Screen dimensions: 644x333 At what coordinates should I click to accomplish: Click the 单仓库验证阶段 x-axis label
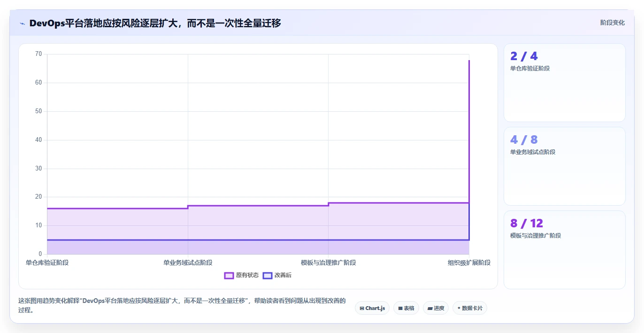[47, 263]
